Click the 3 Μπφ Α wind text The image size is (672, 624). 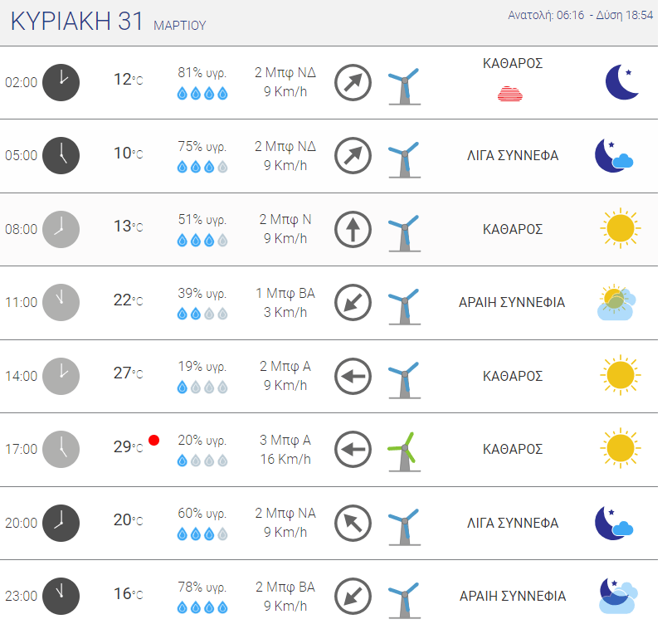(285, 440)
